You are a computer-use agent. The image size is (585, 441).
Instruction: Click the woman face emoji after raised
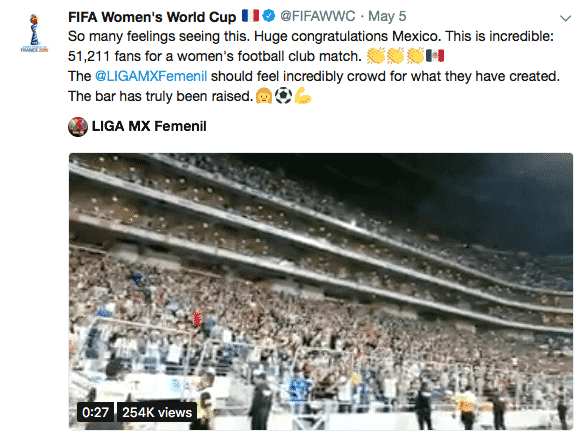click(x=264, y=96)
